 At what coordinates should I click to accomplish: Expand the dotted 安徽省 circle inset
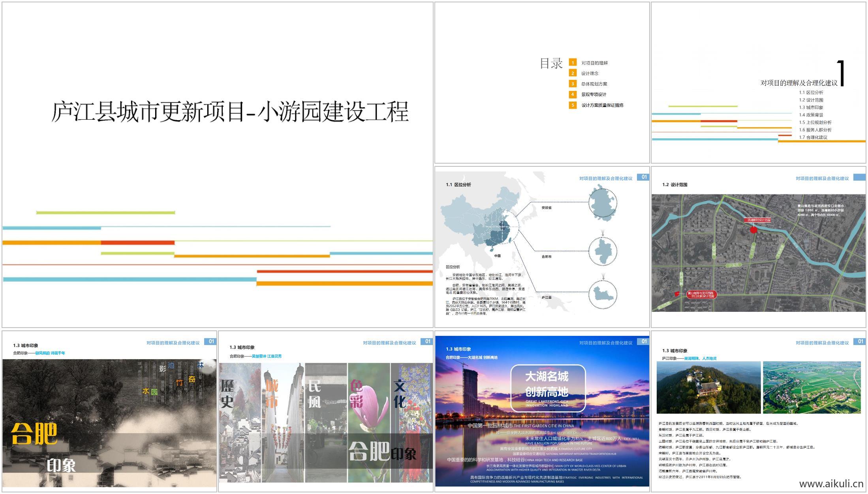point(603,204)
